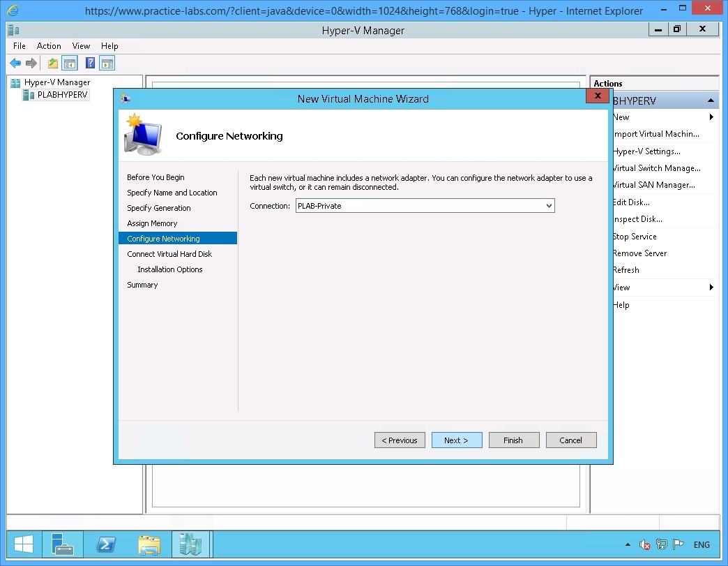Open the File menu
The height and width of the screenshot is (566, 728).
[19, 46]
